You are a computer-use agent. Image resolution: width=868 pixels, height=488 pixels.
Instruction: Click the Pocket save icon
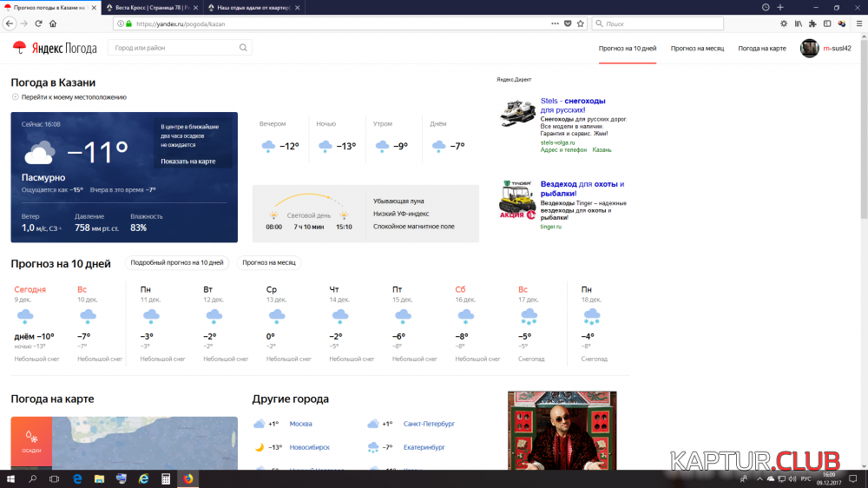pos(568,23)
